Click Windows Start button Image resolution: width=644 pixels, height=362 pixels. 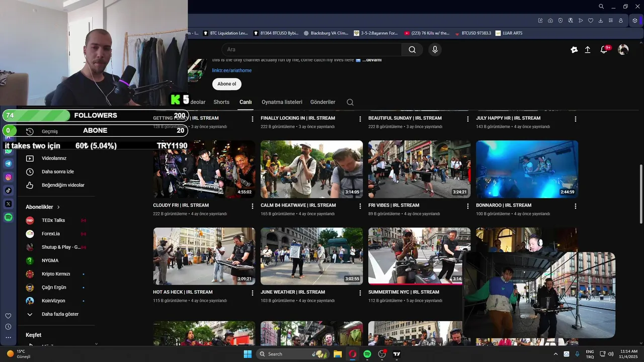pyautogui.click(x=248, y=354)
